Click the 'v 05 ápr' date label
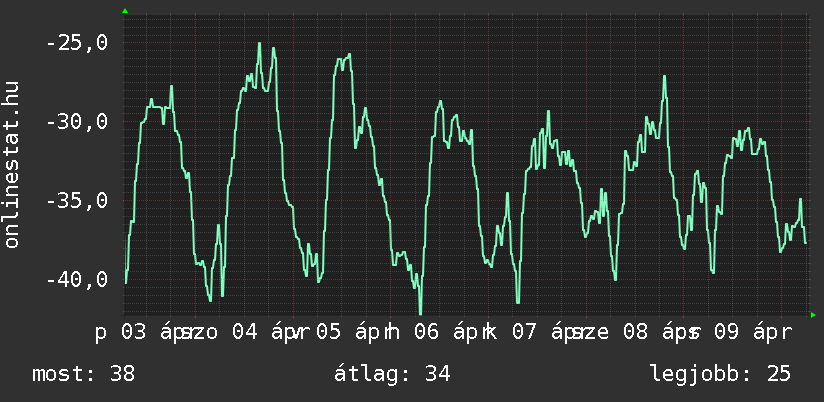This screenshot has width=824, height=402. tap(344, 331)
